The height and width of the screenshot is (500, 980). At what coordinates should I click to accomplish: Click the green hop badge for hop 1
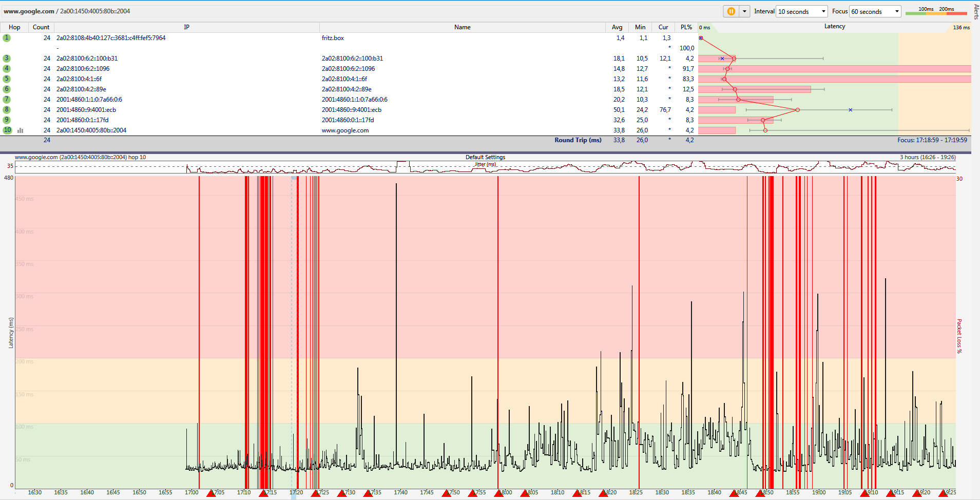click(7, 37)
